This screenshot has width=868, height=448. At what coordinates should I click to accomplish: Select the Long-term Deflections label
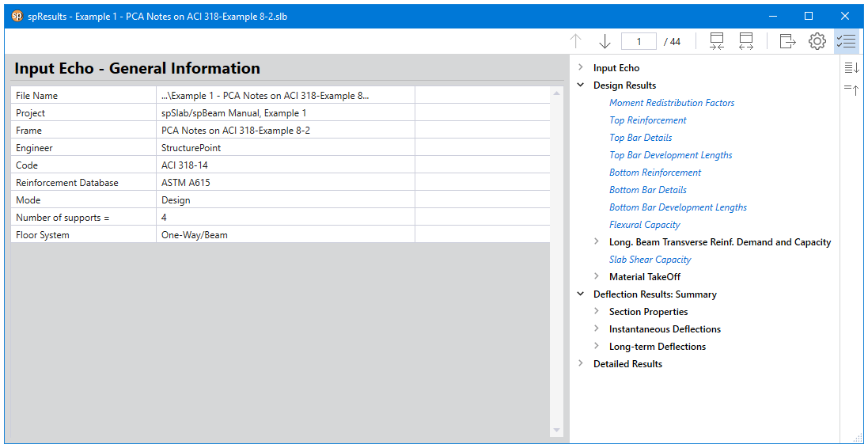658,347
